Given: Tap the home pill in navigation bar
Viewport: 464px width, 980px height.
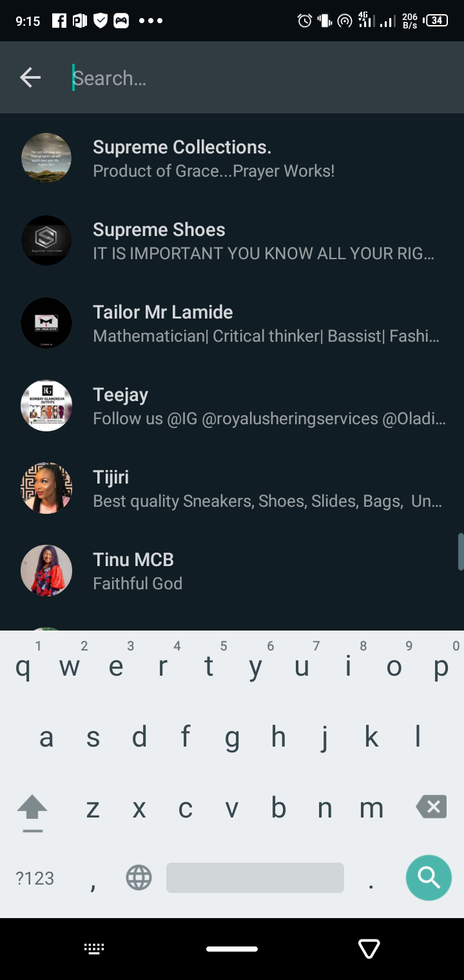Looking at the screenshot, I should pyautogui.click(x=232, y=948).
